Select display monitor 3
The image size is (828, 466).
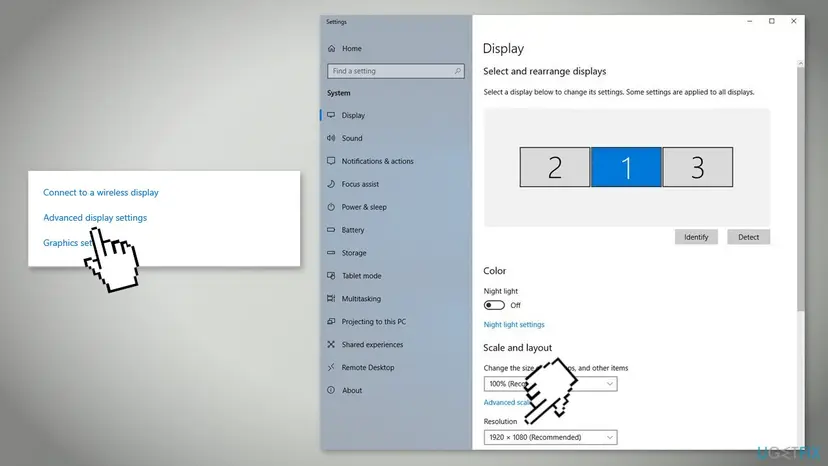pyautogui.click(x=698, y=167)
